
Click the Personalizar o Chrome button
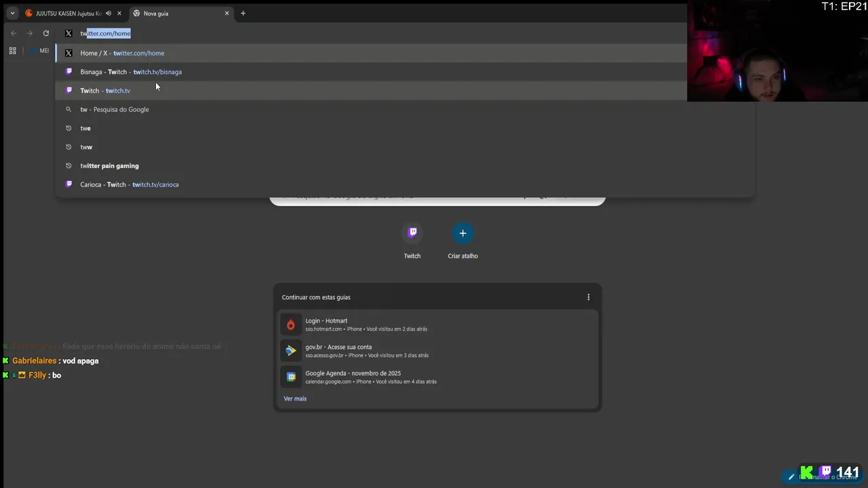(x=822, y=476)
